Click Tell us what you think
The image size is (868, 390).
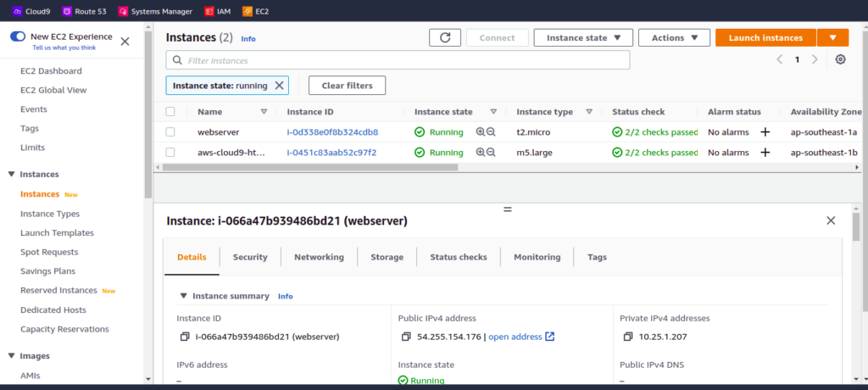click(x=64, y=47)
